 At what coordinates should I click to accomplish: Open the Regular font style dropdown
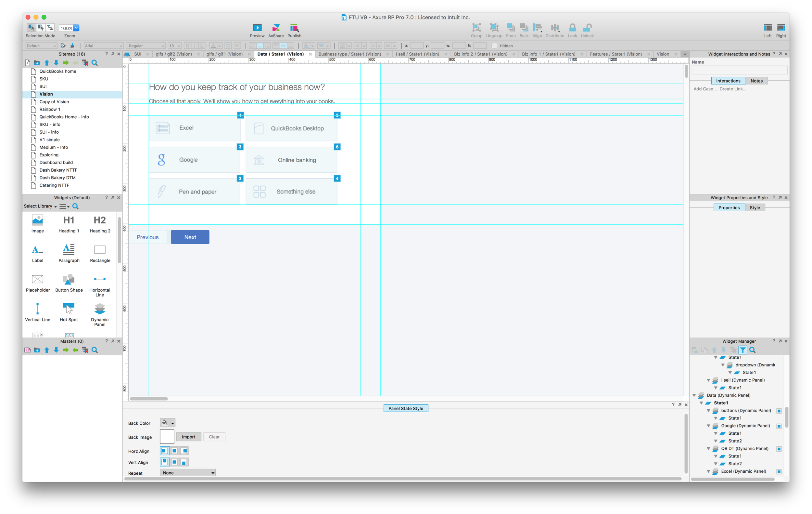point(146,46)
